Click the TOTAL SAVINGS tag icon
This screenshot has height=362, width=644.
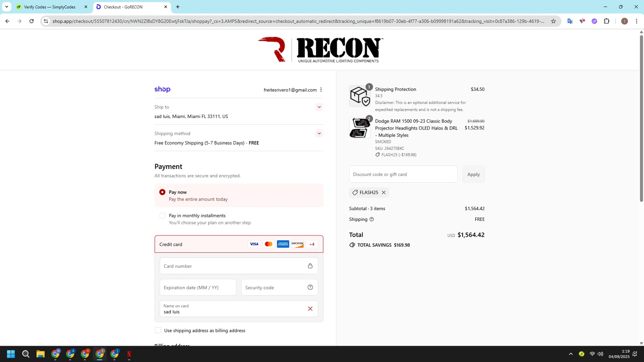(352, 245)
